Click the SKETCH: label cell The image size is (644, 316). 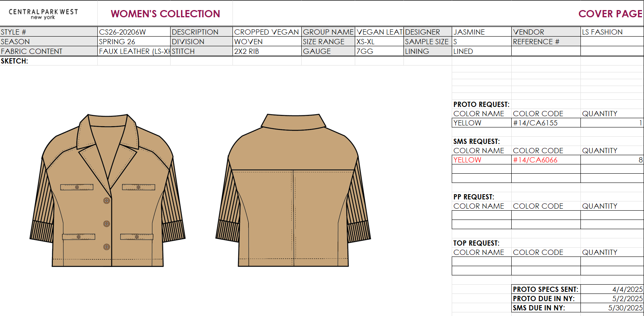coord(49,61)
